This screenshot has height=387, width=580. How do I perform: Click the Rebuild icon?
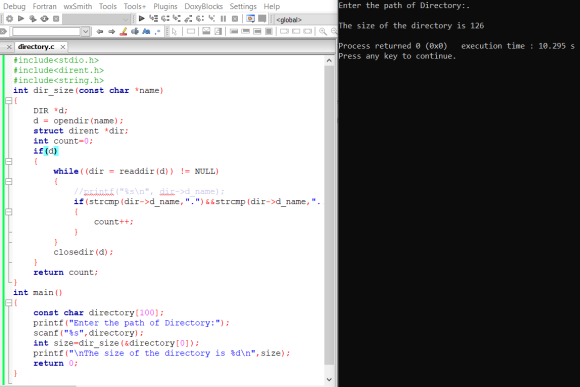coord(44,18)
